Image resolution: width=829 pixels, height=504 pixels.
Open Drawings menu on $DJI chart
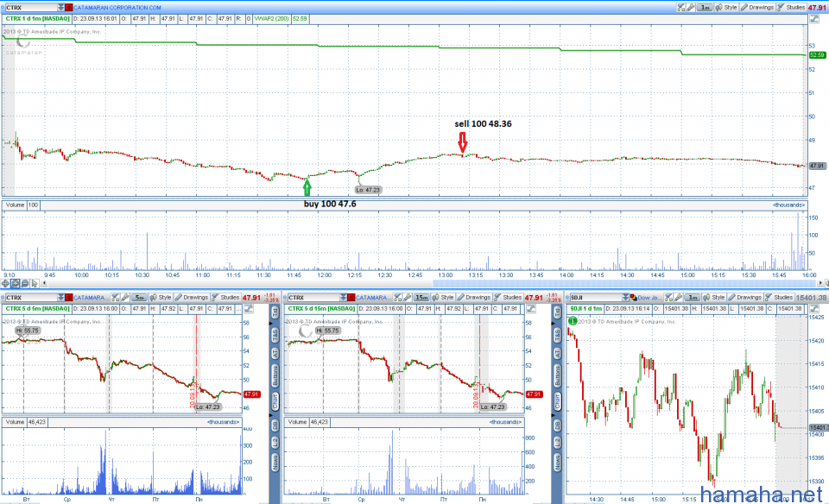coord(745,298)
